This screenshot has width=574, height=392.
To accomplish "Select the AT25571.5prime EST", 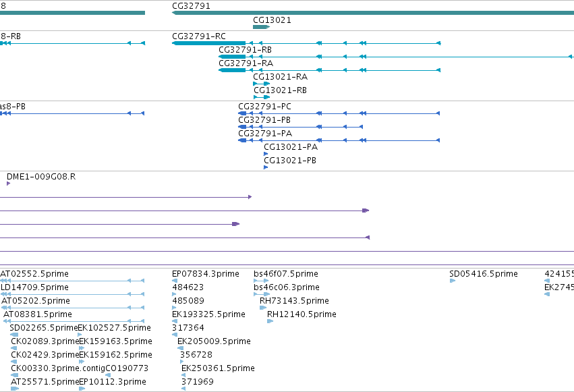I will click(x=15, y=389).
